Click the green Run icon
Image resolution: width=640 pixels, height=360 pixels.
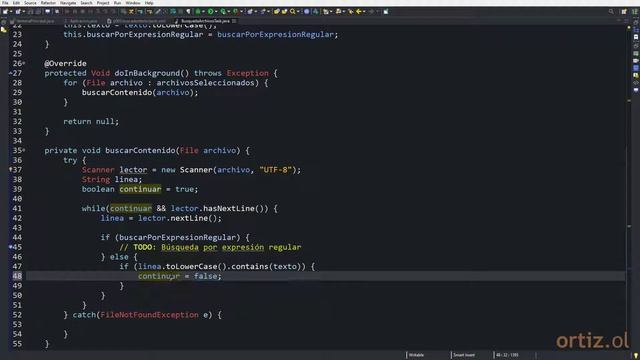[x=211, y=11]
